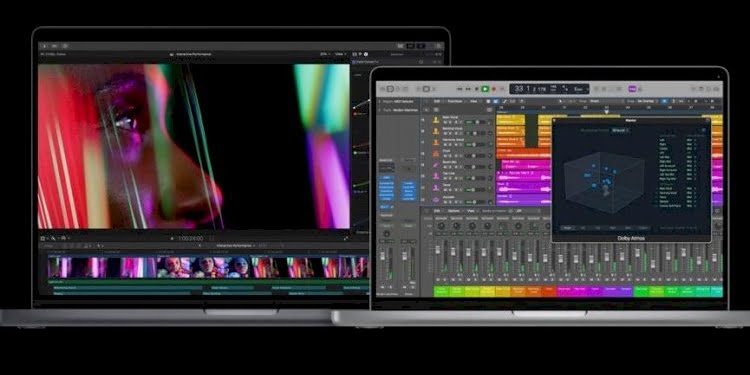Select the first green channel name label in the mixer
Viewport: 750px width, 375px height.
tap(441, 291)
